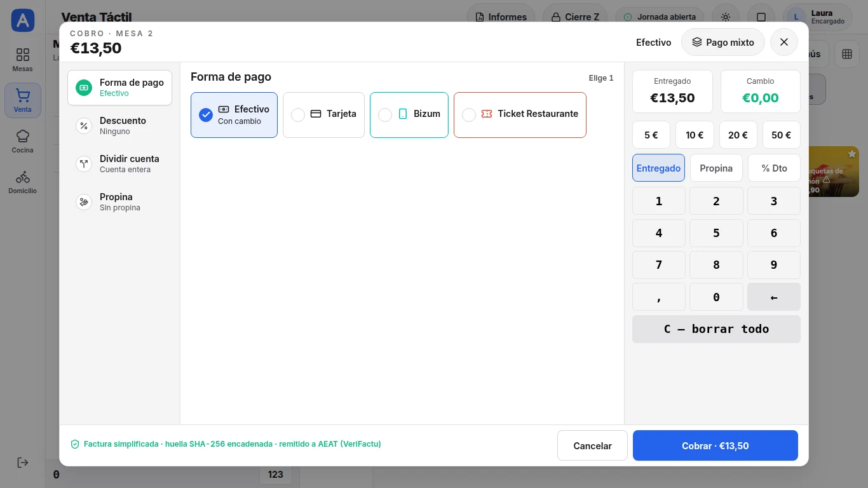Tap the 20 € quick amount

coord(738,135)
